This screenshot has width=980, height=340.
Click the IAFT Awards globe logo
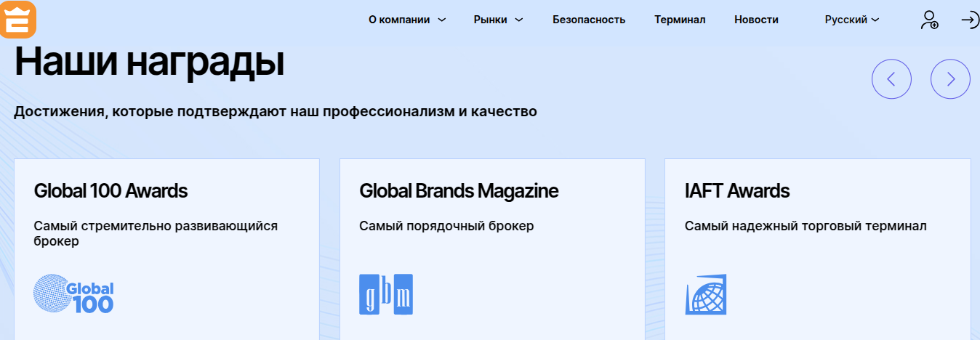[705, 294]
